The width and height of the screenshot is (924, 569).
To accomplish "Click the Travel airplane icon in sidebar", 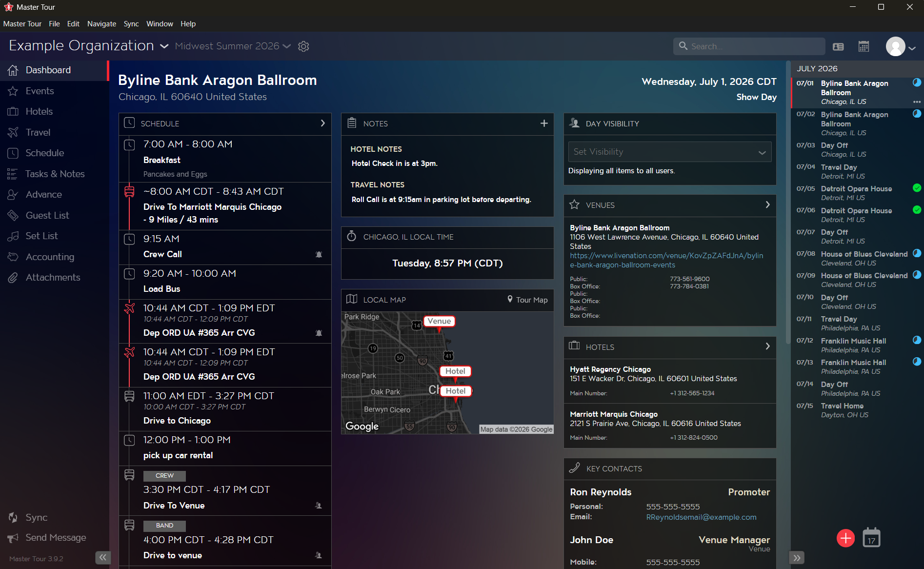I will [13, 132].
